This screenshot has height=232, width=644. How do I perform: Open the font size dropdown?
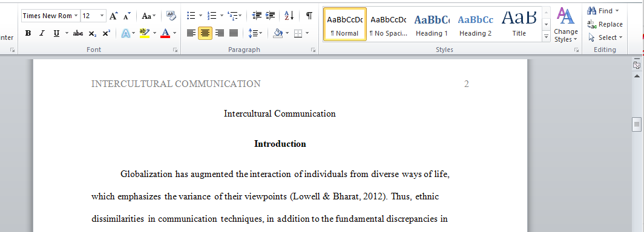[x=102, y=16]
